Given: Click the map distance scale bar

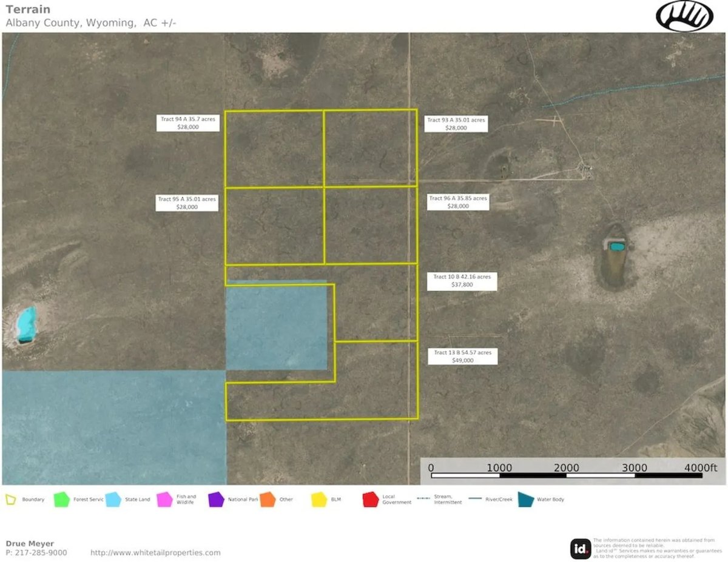Looking at the screenshot, I should point(567,475).
